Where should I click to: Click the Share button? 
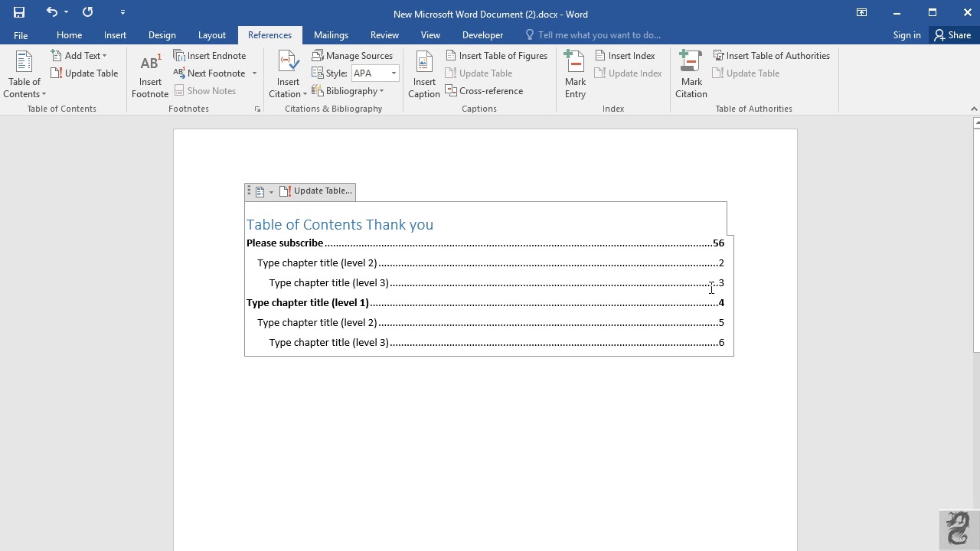952,35
